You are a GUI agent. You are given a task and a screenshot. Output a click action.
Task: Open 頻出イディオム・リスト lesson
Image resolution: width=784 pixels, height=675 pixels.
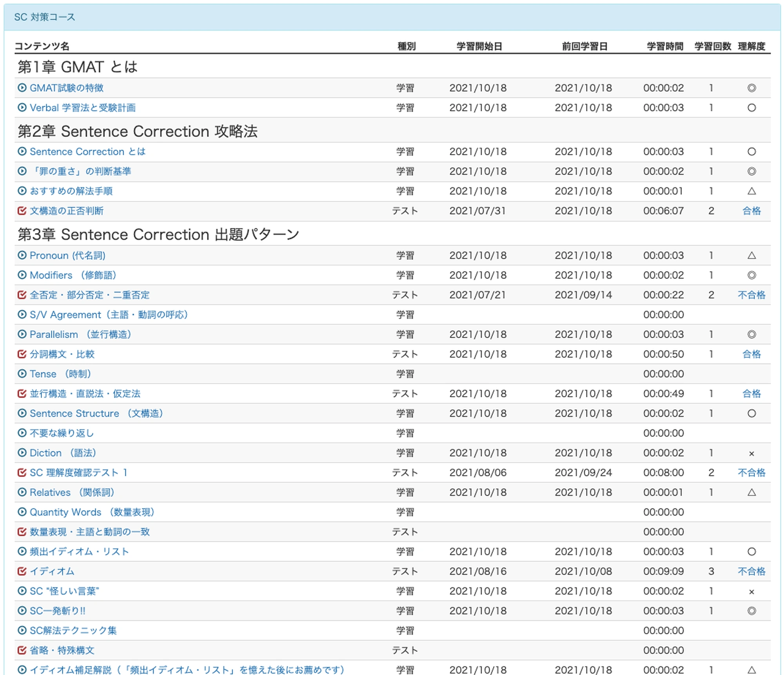pyautogui.click(x=79, y=552)
